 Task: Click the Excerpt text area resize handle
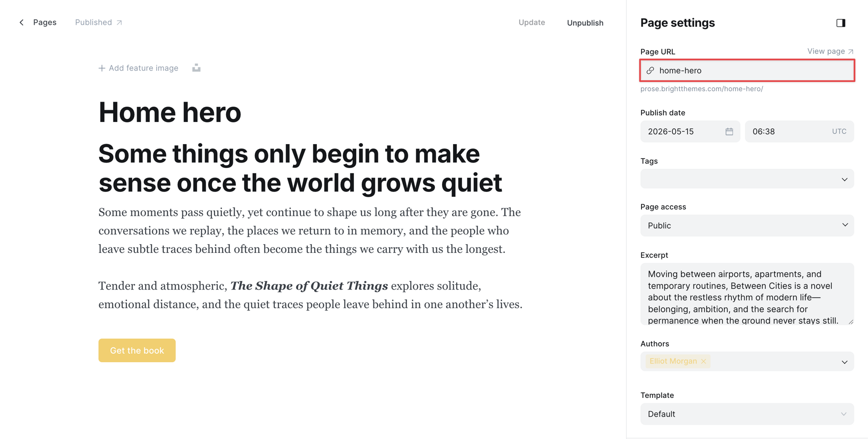(850, 322)
